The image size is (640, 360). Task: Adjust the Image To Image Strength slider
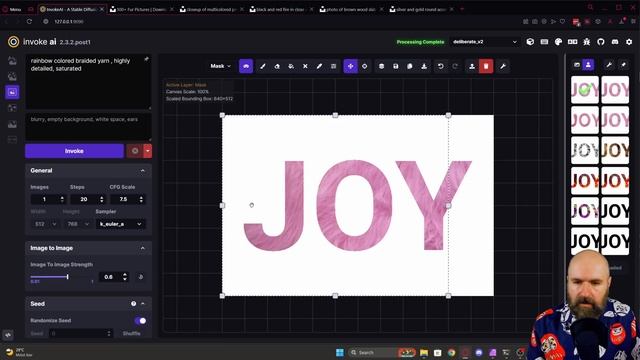point(62,277)
